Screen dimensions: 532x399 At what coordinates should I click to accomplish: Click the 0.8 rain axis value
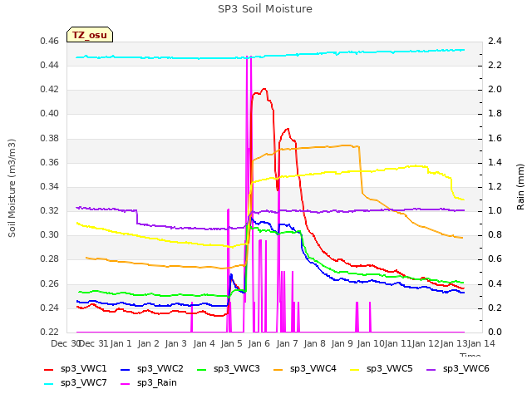coord(495,234)
